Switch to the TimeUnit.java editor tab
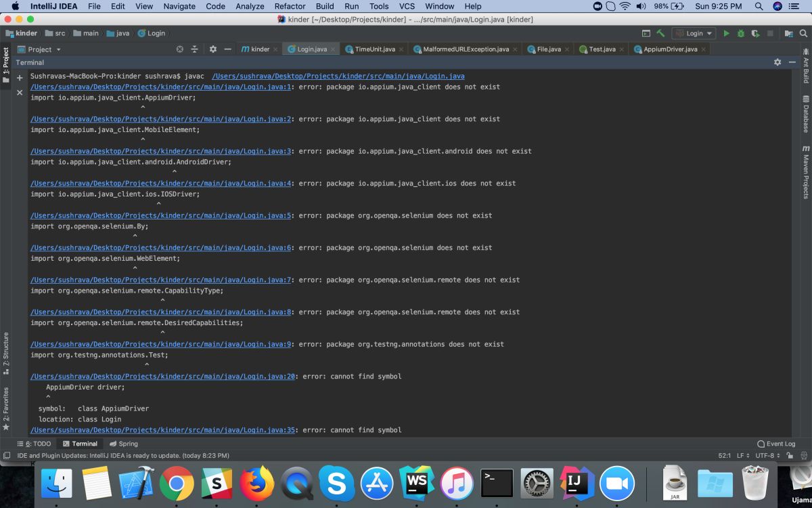 [x=375, y=49]
